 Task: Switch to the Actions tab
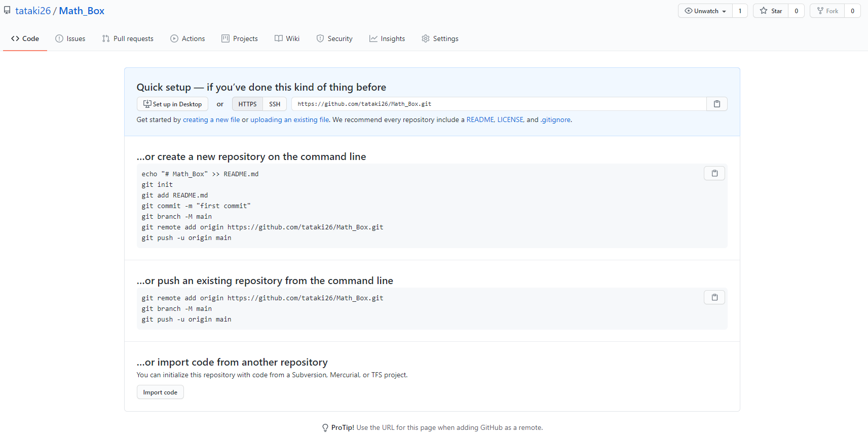click(x=187, y=38)
